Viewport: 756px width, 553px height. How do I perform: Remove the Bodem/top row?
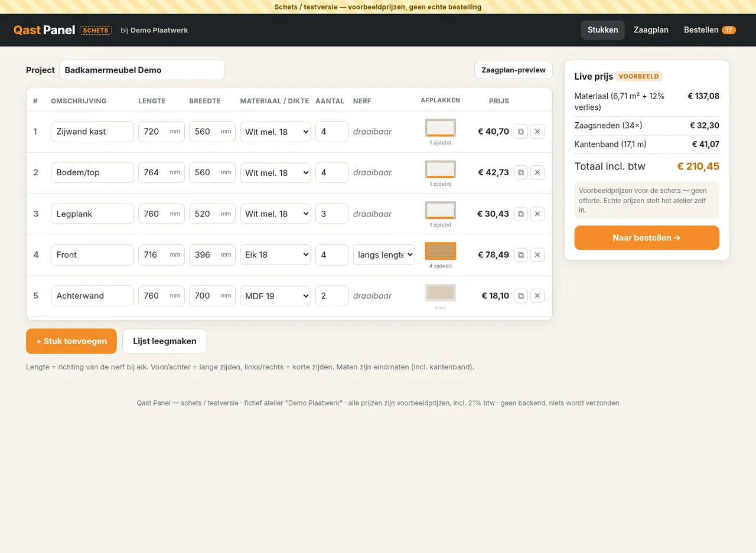[537, 172]
